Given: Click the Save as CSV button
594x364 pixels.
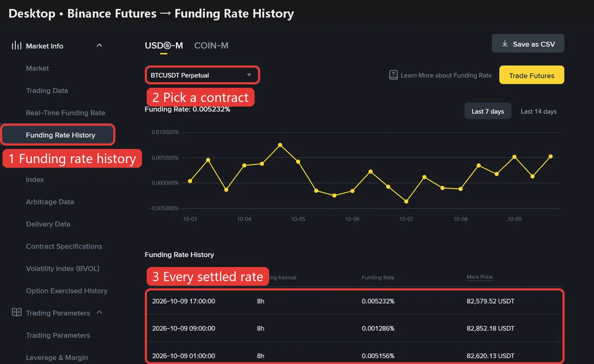Looking at the screenshot, I should 528,44.
